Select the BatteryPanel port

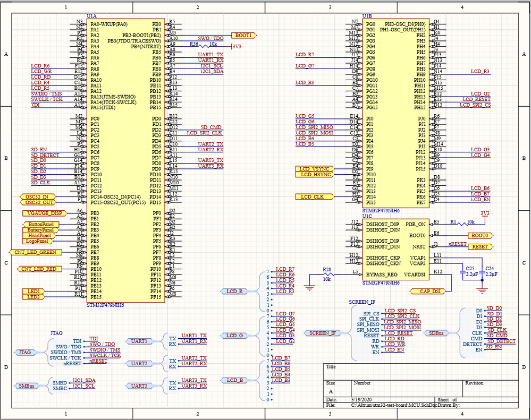click(x=41, y=230)
